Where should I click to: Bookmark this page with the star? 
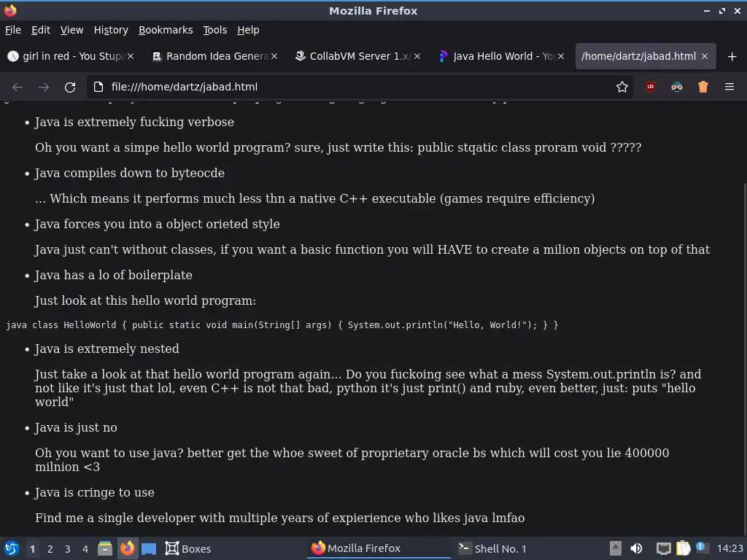click(x=622, y=87)
